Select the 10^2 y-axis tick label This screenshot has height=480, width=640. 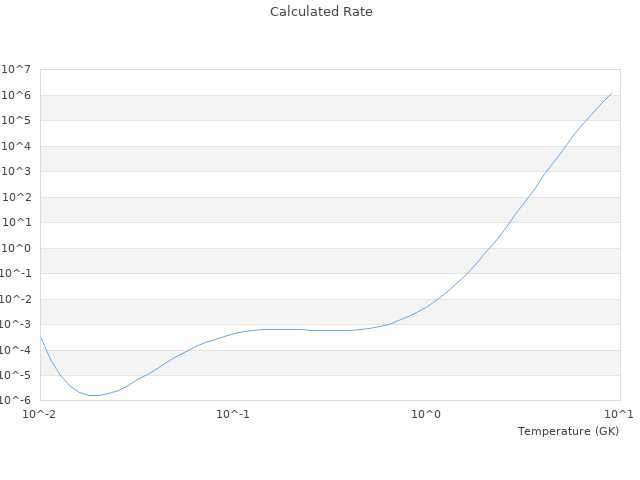[16, 197]
